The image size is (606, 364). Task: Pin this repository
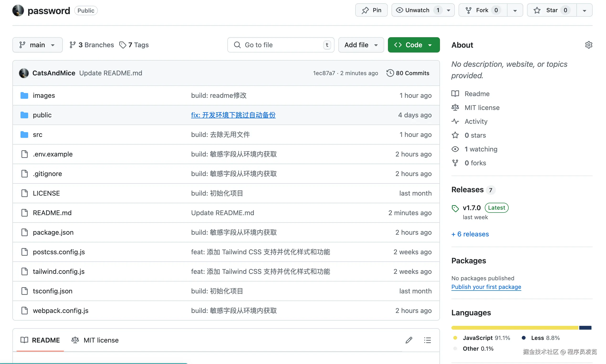coord(371,10)
